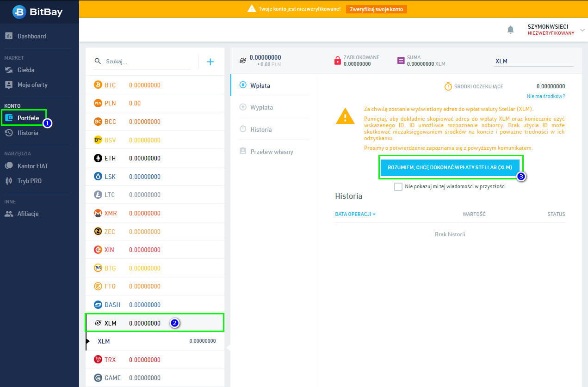Click the BitBay logo
This screenshot has width=588, height=387.
37,12
